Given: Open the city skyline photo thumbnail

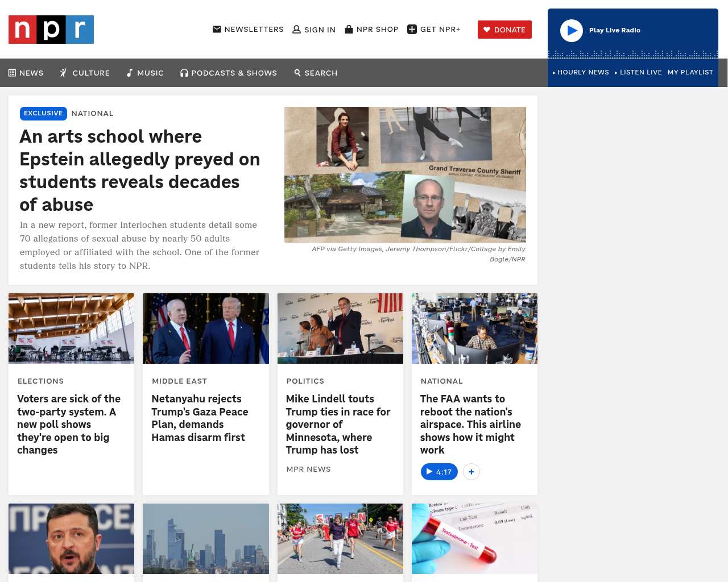Looking at the screenshot, I should pyautogui.click(x=206, y=539).
